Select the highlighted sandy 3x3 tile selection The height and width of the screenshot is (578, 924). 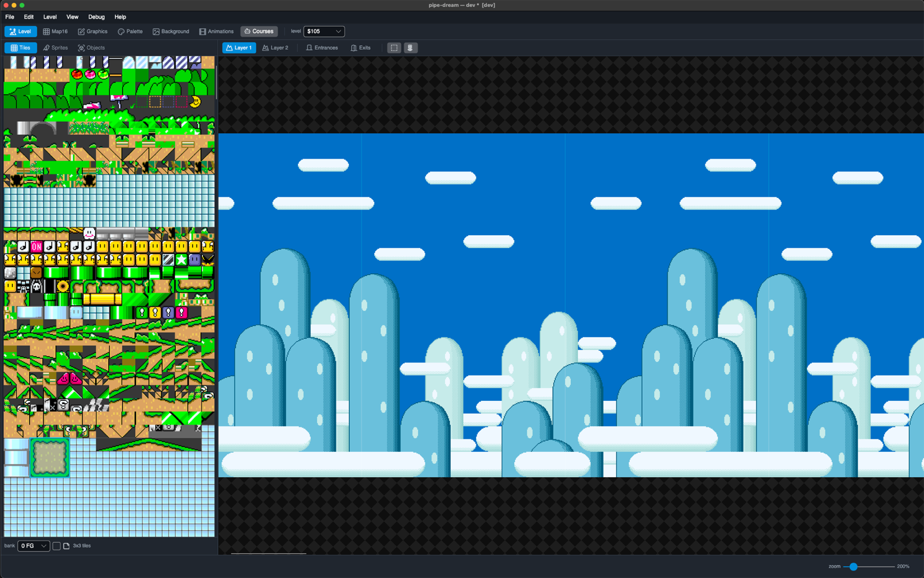pos(50,458)
